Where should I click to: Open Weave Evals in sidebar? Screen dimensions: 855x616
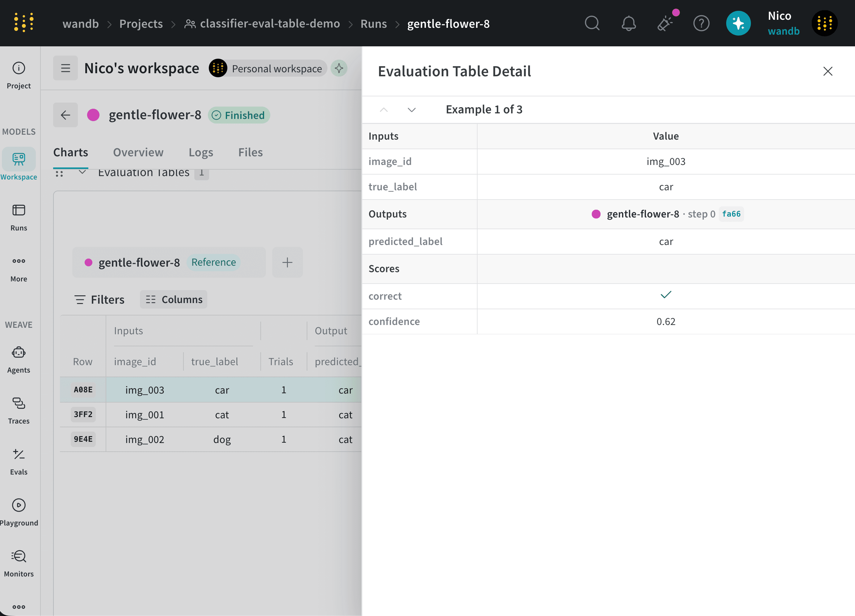coord(19,462)
